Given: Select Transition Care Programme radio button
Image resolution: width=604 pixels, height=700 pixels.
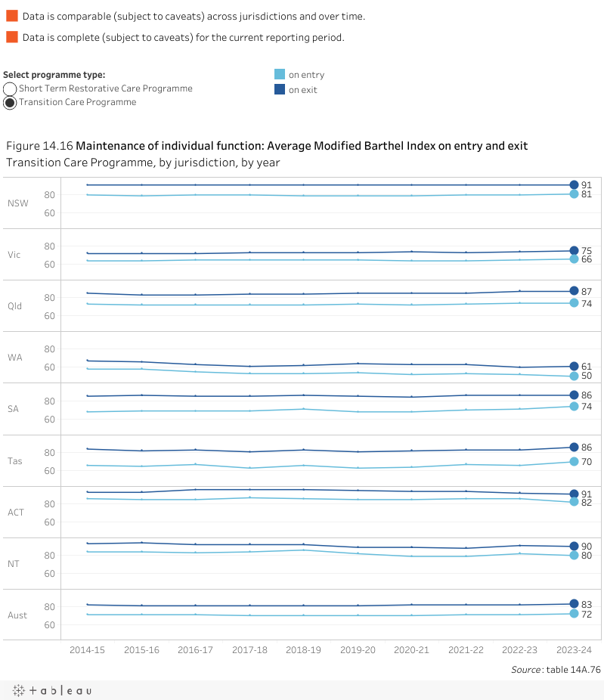Looking at the screenshot, I should [11, 103].
